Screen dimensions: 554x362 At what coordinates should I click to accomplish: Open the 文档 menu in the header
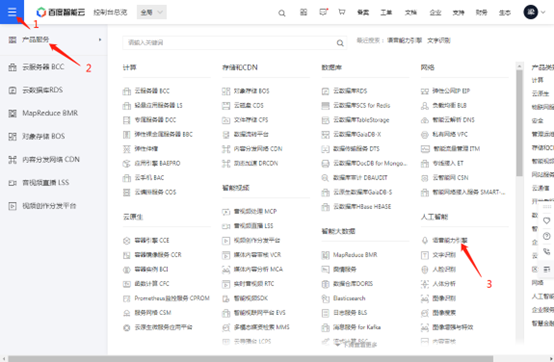pyautogui.click(x=411, y=12)
